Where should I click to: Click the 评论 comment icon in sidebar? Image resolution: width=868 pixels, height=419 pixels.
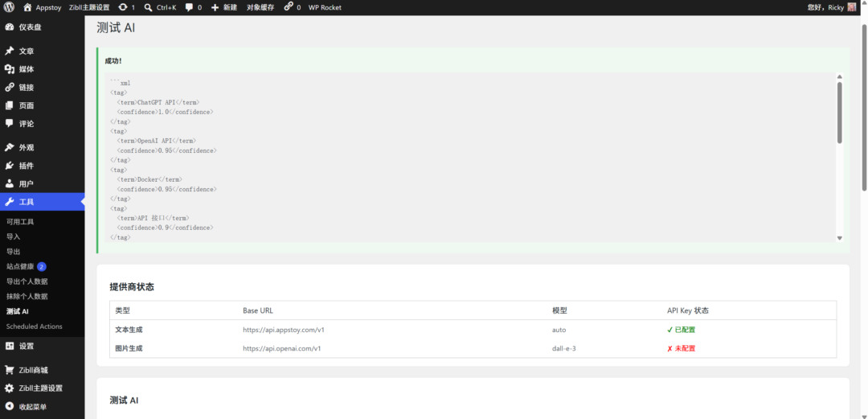pyautogui.click(x=10, y=124)
